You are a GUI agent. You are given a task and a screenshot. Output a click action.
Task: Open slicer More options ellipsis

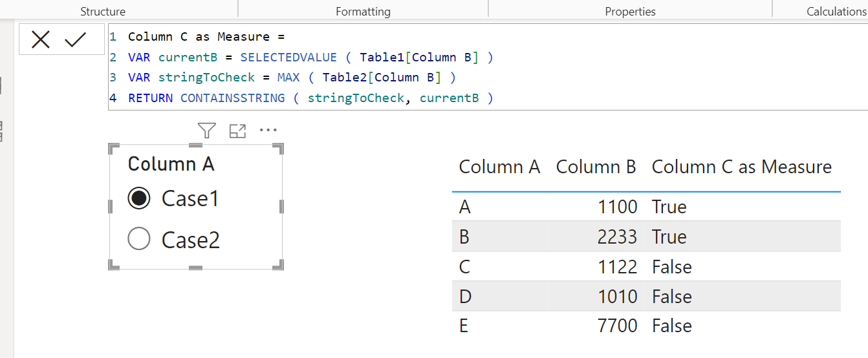point(268,131)
